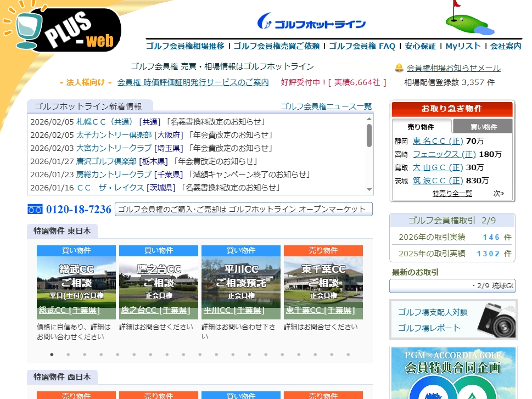Click the オープンマーケット button
The width and height of the screenshot is (532, 399).
pyautogui.click(x=243, y=209)
